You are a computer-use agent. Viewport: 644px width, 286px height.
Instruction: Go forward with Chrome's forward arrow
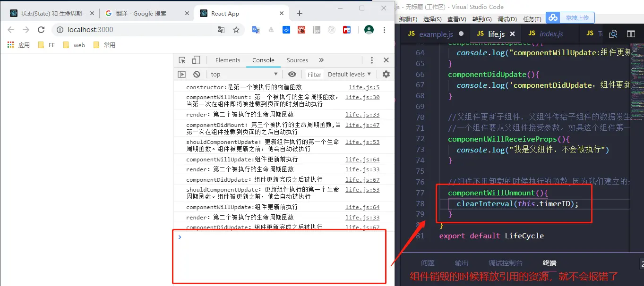click(x=26, y=30)
